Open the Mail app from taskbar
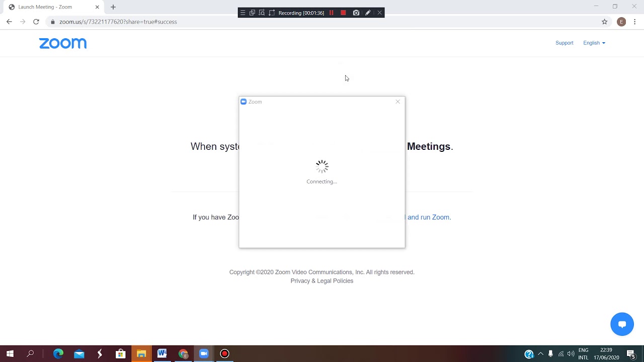The height and width of the screenshot is (362, 644). (x=79, y=354)
